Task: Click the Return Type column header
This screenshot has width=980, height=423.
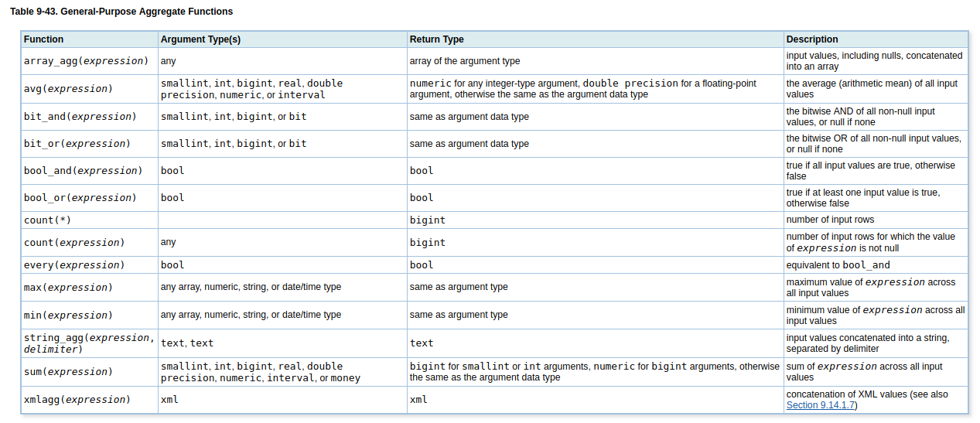Action: [x=437, y=39]
